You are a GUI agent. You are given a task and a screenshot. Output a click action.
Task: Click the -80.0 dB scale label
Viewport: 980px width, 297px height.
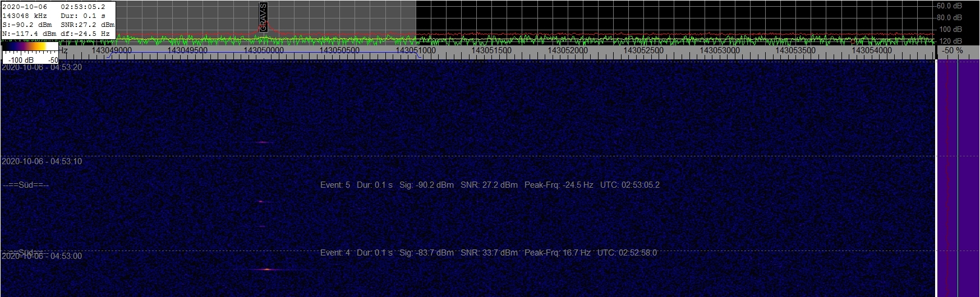[950, 17]
